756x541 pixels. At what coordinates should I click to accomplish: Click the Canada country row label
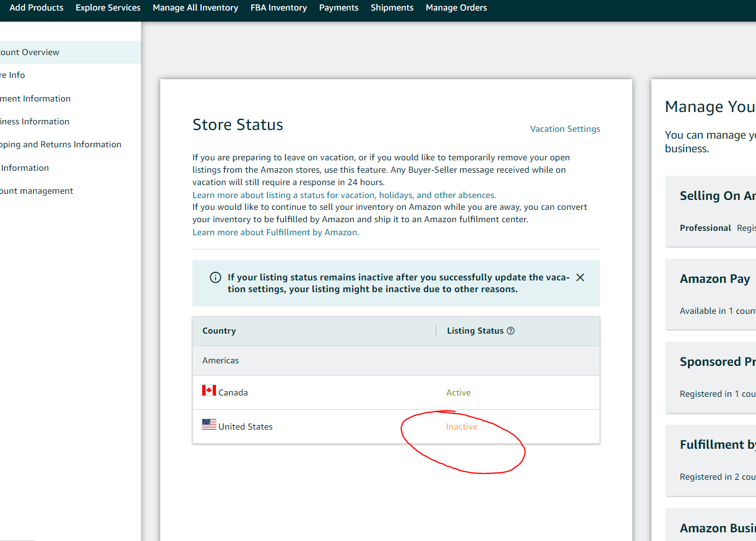tap(233, 392)
